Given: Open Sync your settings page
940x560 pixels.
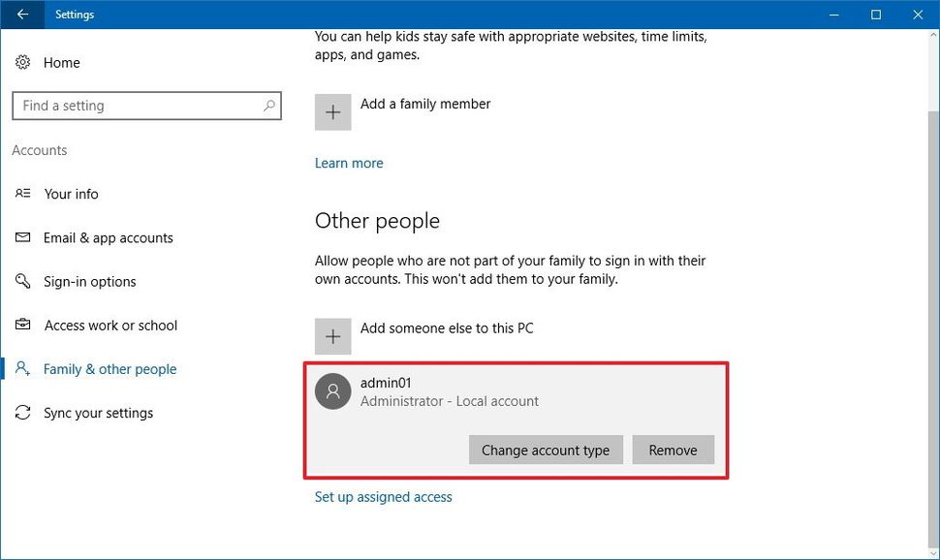Looking at the screenshot, I should (99, 413).
